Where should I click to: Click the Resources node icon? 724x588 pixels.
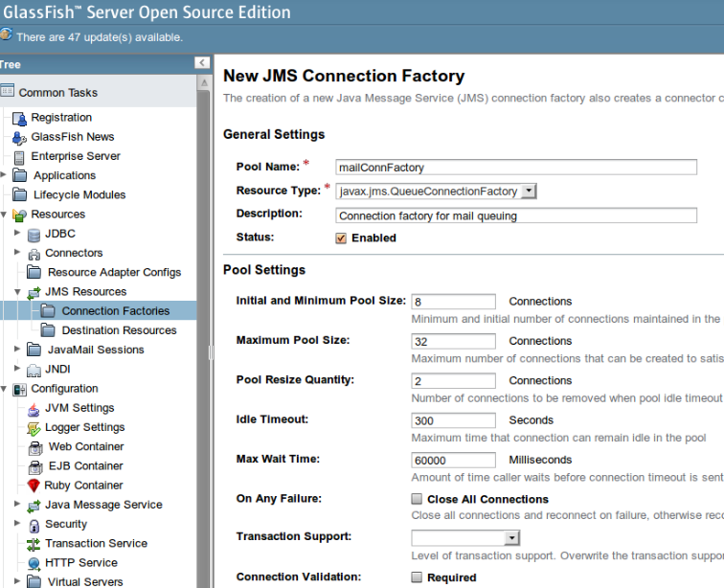click(20, 215)
